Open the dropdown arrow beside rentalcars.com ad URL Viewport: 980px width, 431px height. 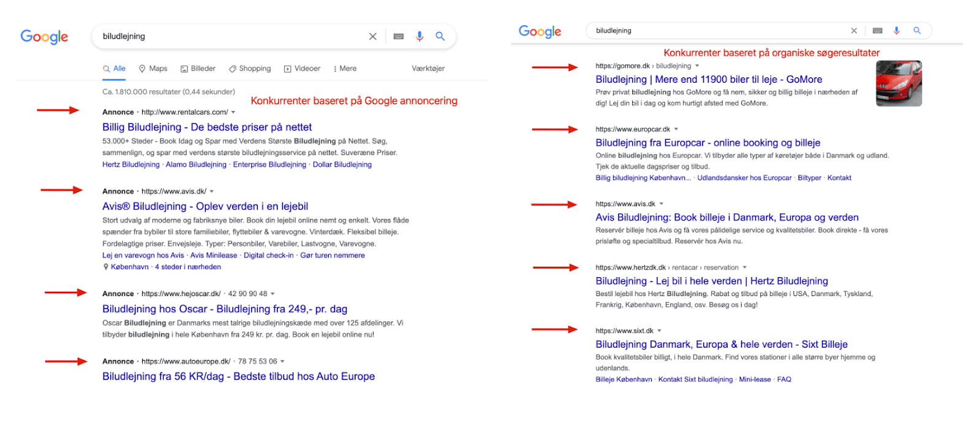coord(233,112)
